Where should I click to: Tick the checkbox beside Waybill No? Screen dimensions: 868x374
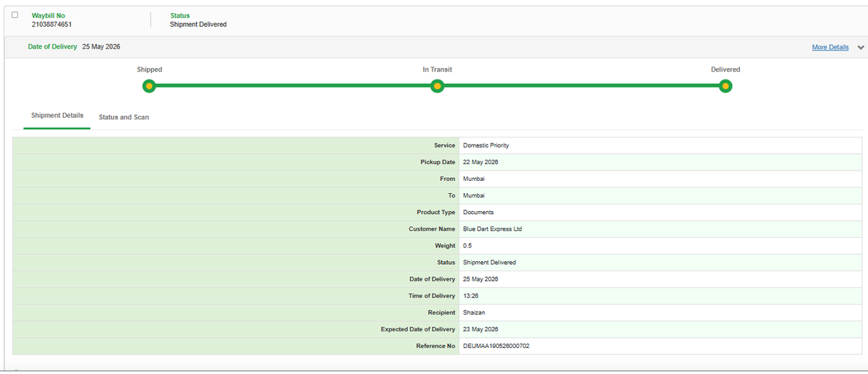click(x=14, y=15)
